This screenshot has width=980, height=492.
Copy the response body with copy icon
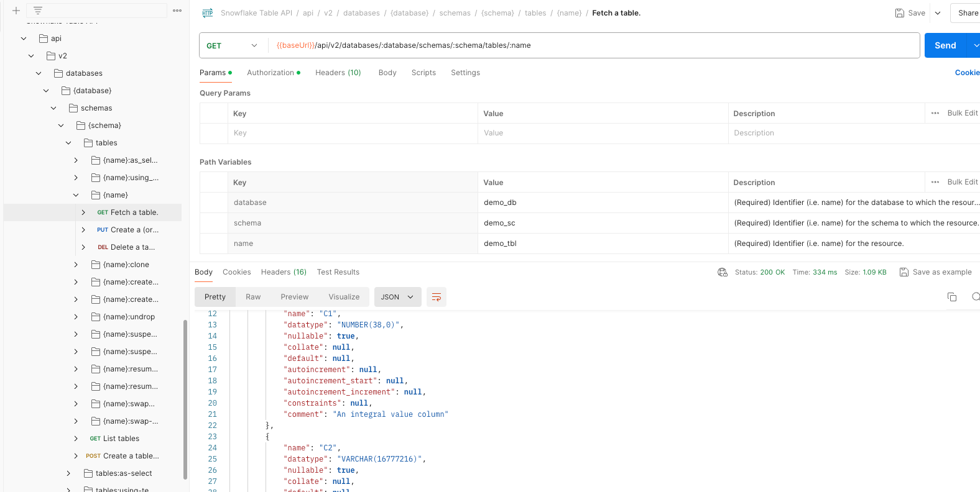[951, 297]
